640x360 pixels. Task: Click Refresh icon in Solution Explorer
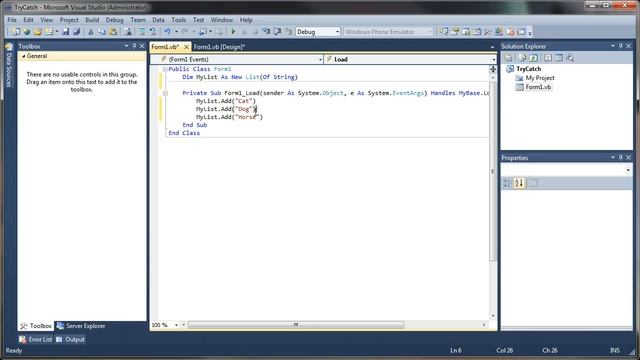click(x=533, y=58)
